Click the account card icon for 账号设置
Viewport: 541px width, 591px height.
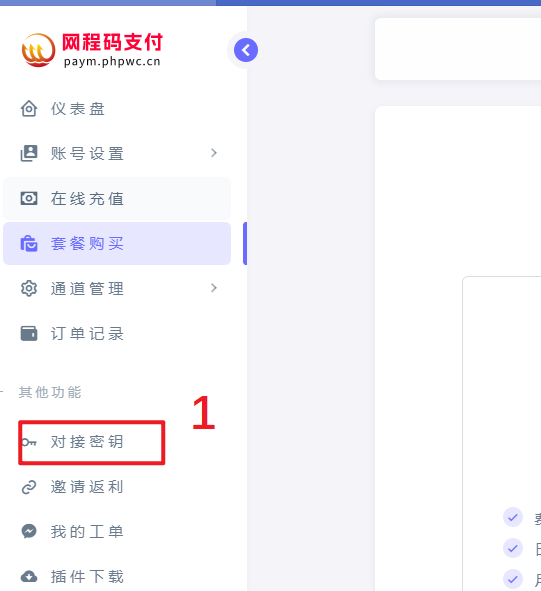(29, 153)
